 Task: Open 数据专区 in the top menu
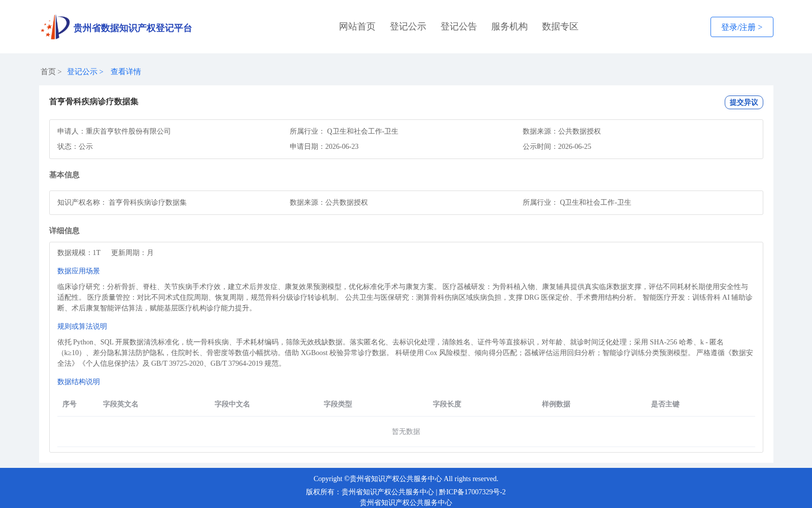(x=560, y=26)
